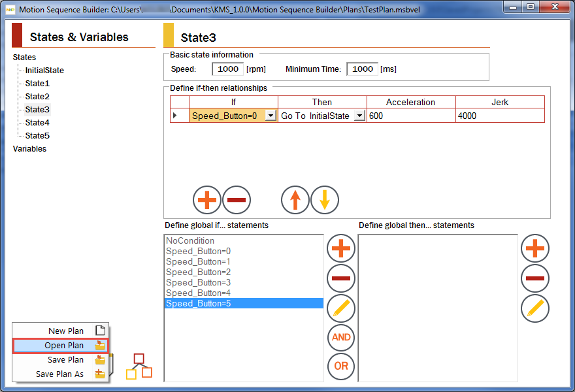The image size is (575, 392).
Task: Add a new if-then relationship row
Action: coord(207,200)
